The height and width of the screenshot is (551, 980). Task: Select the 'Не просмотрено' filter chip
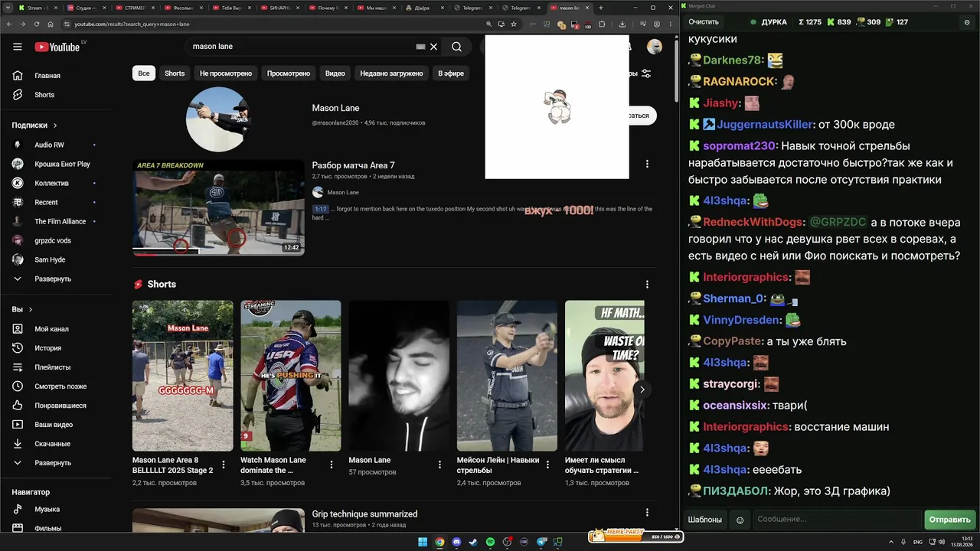point(226,73)
